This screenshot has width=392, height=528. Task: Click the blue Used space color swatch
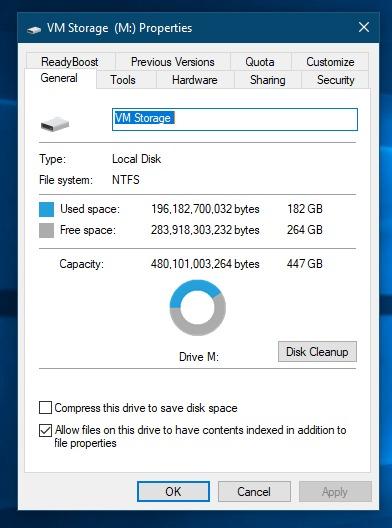pyautogui.click(x=46, y=209)
